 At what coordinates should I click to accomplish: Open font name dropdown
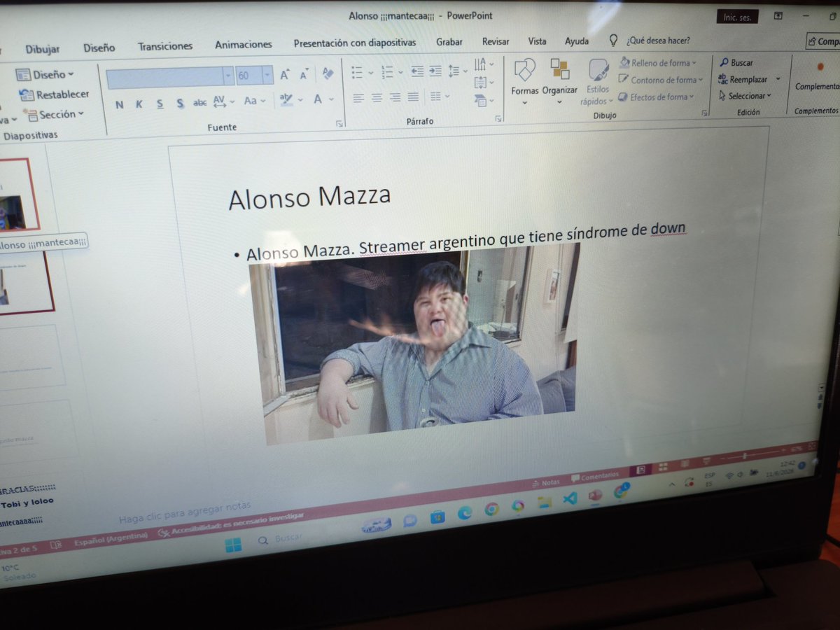(229, 76)
